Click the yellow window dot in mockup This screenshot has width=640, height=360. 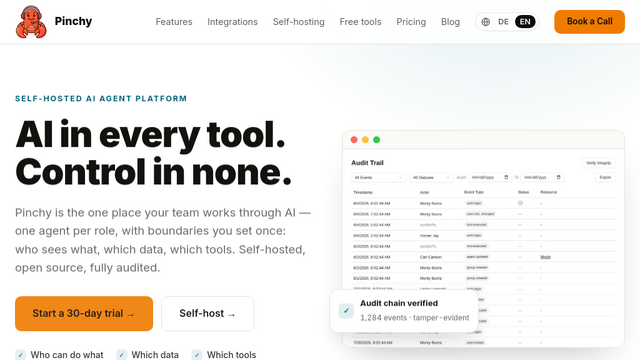(x=365, y=140)
